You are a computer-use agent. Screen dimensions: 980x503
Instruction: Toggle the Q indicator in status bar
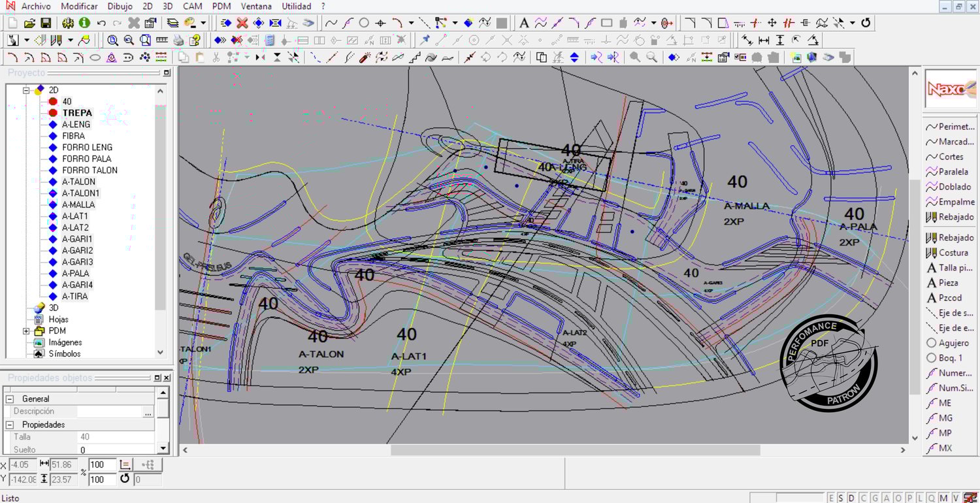pos(932,498)
